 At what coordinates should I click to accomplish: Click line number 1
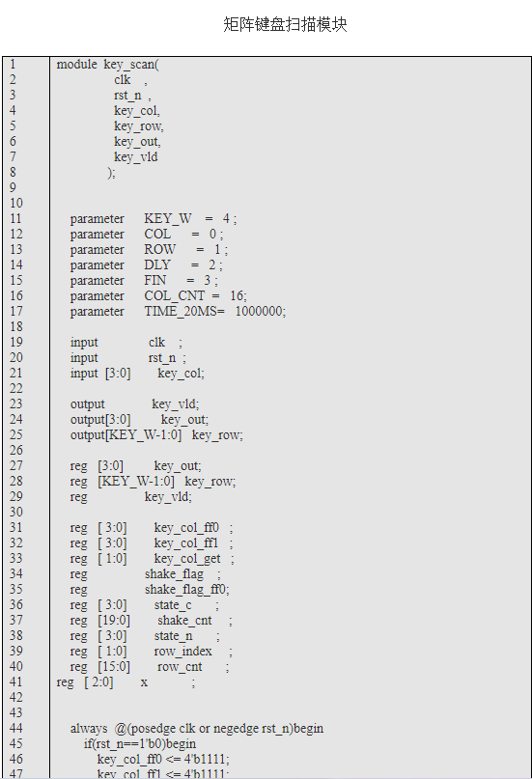[x=13, y=65]
